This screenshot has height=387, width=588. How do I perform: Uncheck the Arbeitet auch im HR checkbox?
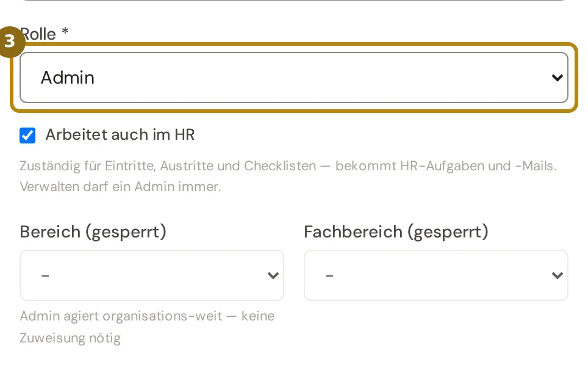27,136
